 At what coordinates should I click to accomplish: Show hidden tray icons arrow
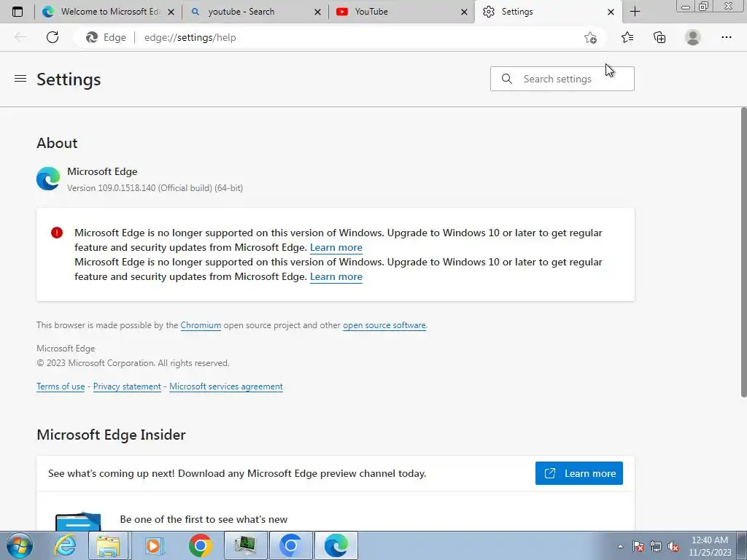tap(620, 546)
